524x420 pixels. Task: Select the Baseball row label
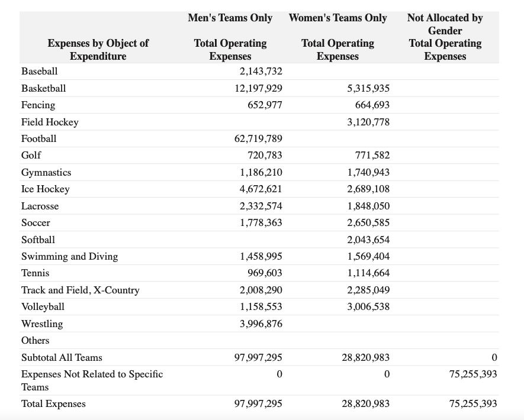click(x=40, y=71)
